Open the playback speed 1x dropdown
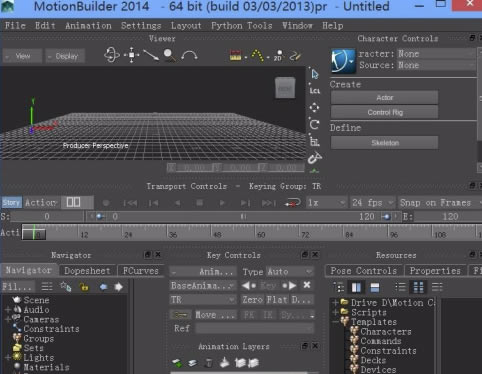 pyautogui.click(x=326, y=203)
